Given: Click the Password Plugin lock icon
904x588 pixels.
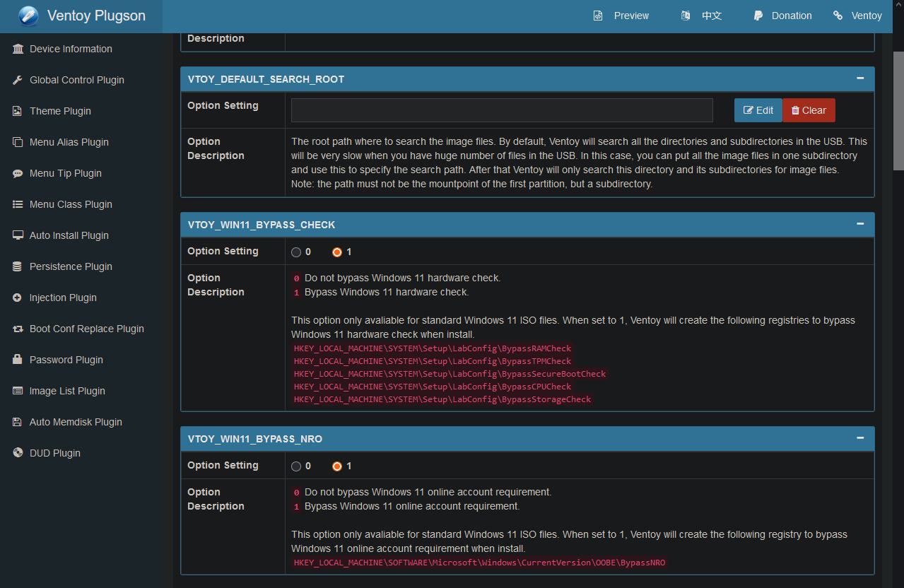Looking at the screenshot, I should click(18, 360).
